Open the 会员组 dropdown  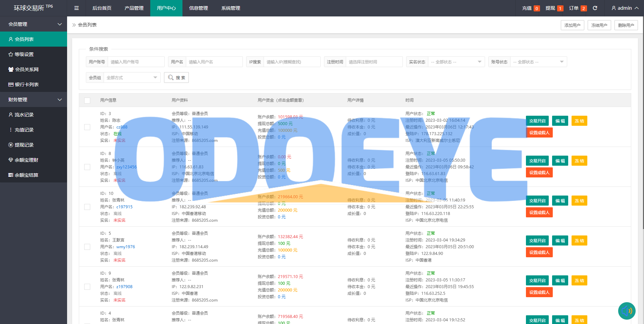[132, 77]
